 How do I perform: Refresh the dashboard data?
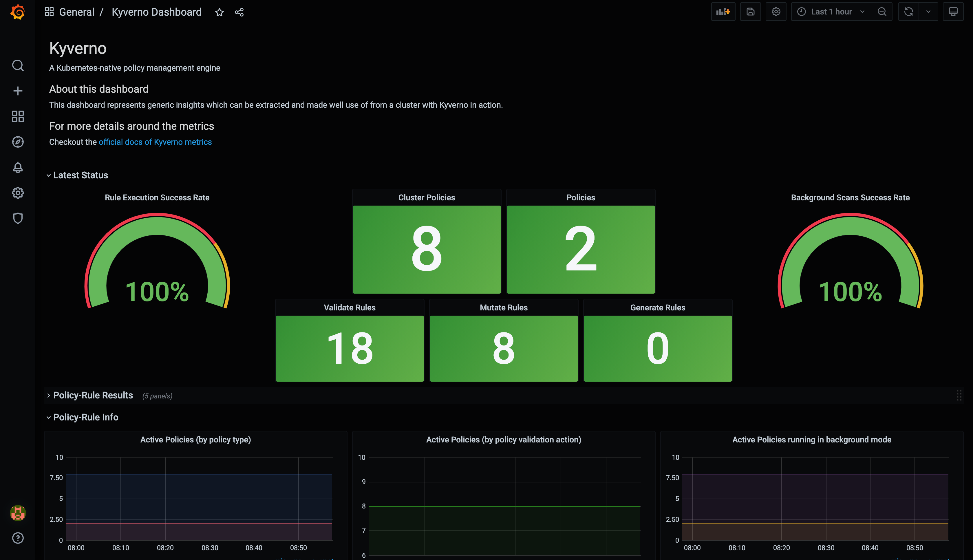tap(908, 12)
